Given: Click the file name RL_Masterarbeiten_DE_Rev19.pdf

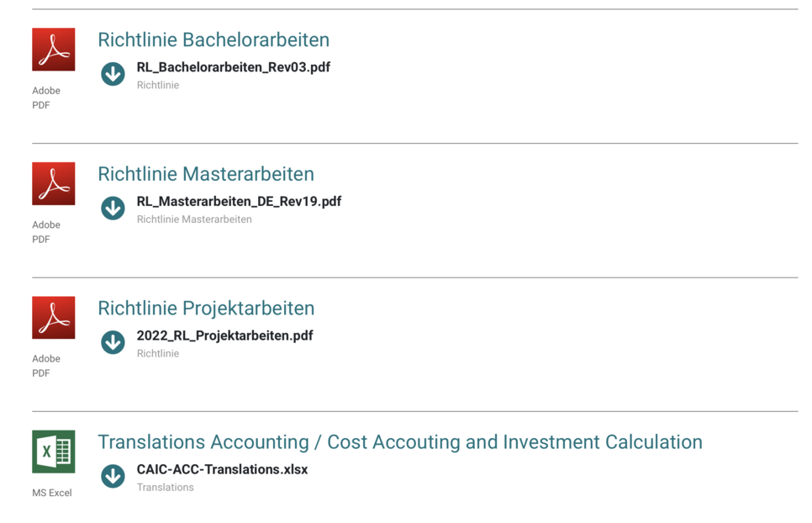Looking at the screenshot, I should [239, 202].
